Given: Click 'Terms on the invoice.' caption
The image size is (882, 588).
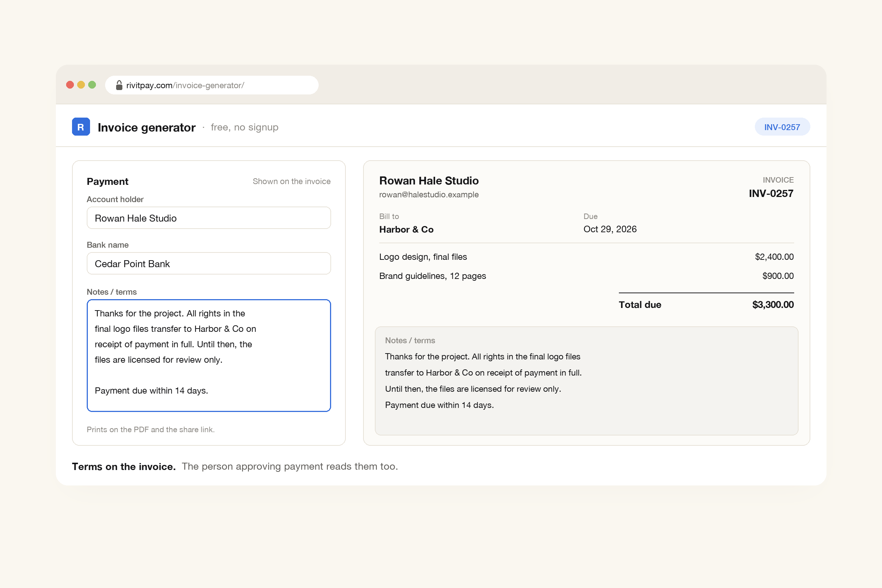Looking at the screenshot, I should click(x=124, y=466).
